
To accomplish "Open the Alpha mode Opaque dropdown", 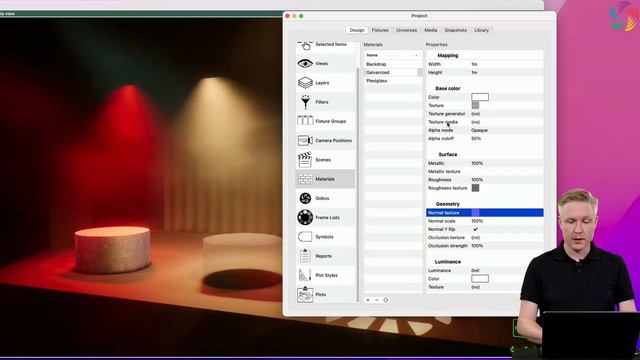I will click(x=479, y=130).
